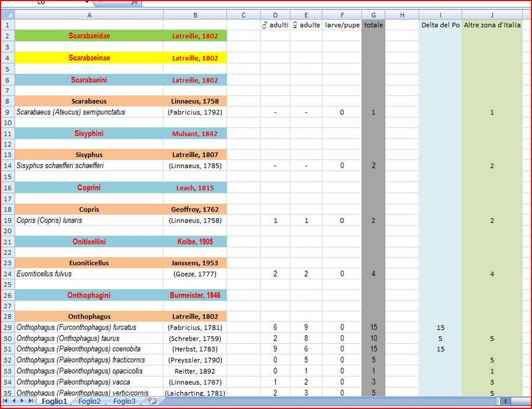Click the Select All corner button
The image size is (532, 409).
click(x=7, y=15)
